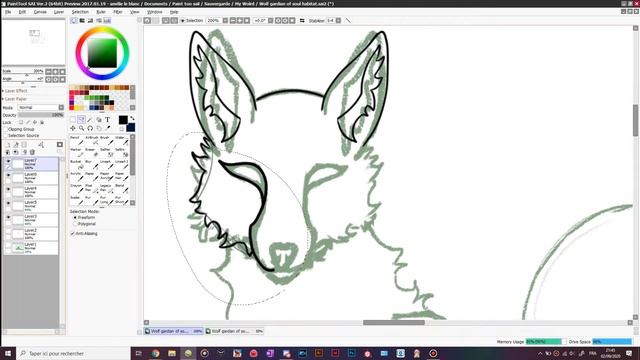Select the Lasso selection tool
The image size is (640, 360).
[81, 120]
